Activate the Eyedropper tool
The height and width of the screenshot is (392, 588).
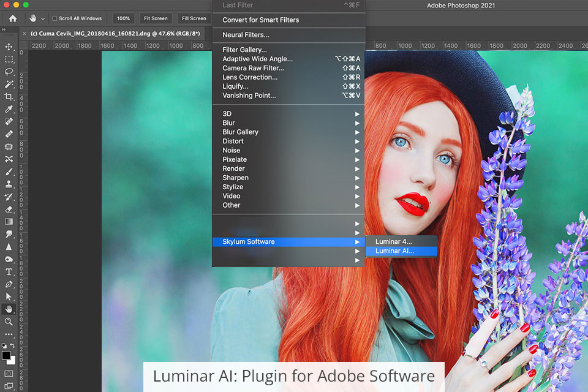click(9, 109)
